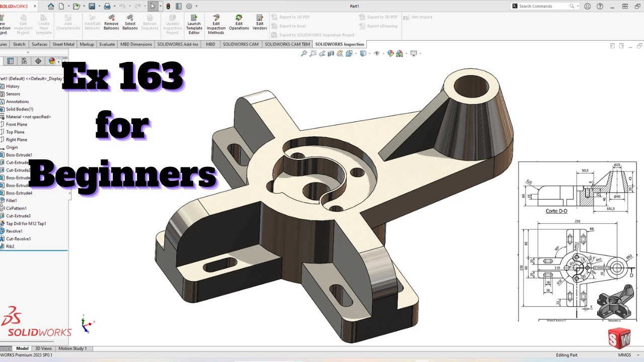Click the Previous View icon
Screen dimensions: 644x362
tap(322, 53)
